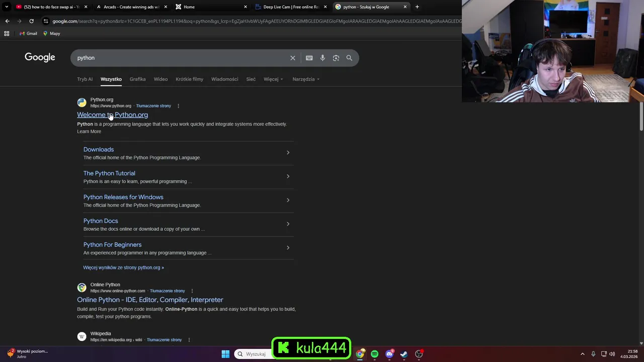Image resolution: width=644 pixels, height=362 pixels.
Task: Expand chevron on Python Docs row
Action: click(288, 224)
